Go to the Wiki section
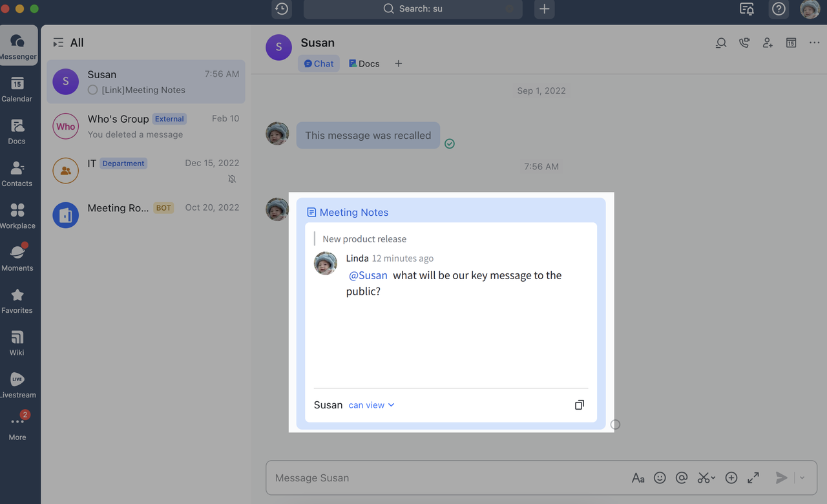Viewport: 827px width, 504px height. coord(17,342)
